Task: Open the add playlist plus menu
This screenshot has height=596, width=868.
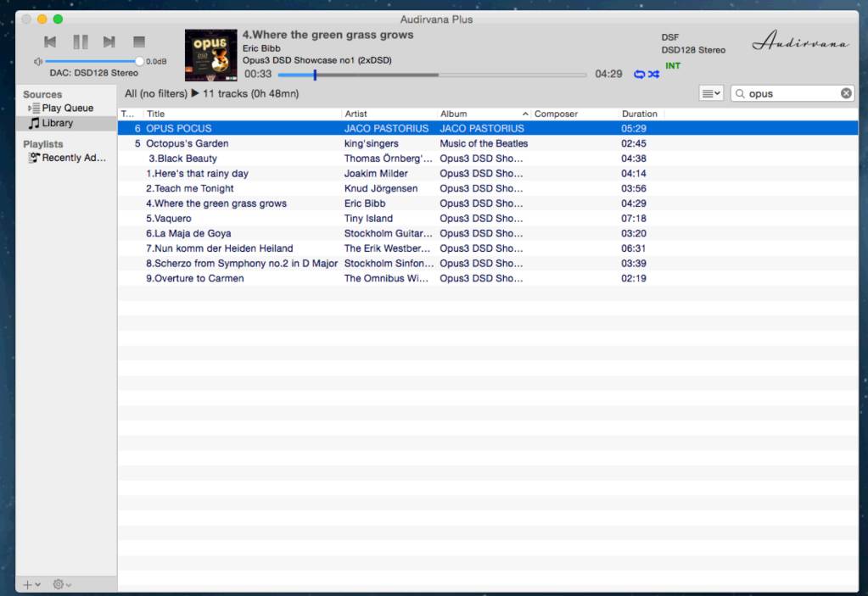Action: click(31, 584)
